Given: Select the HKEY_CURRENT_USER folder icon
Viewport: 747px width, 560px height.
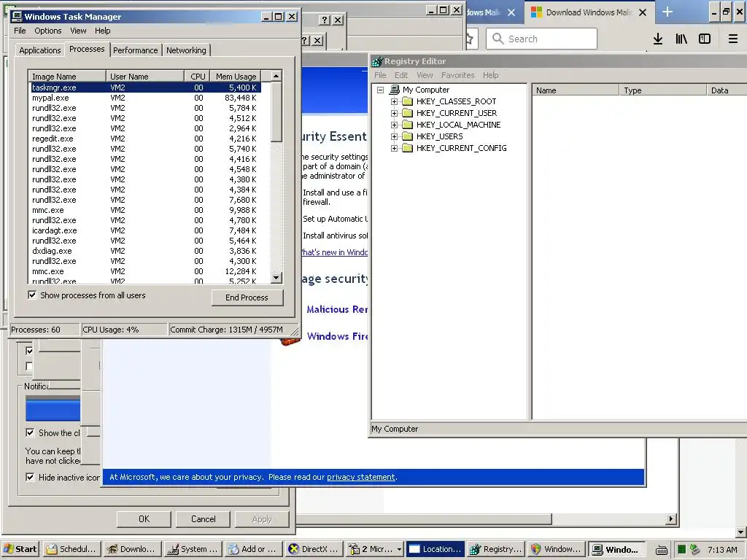Looking at the screenshot, I should tap(407, 113).
